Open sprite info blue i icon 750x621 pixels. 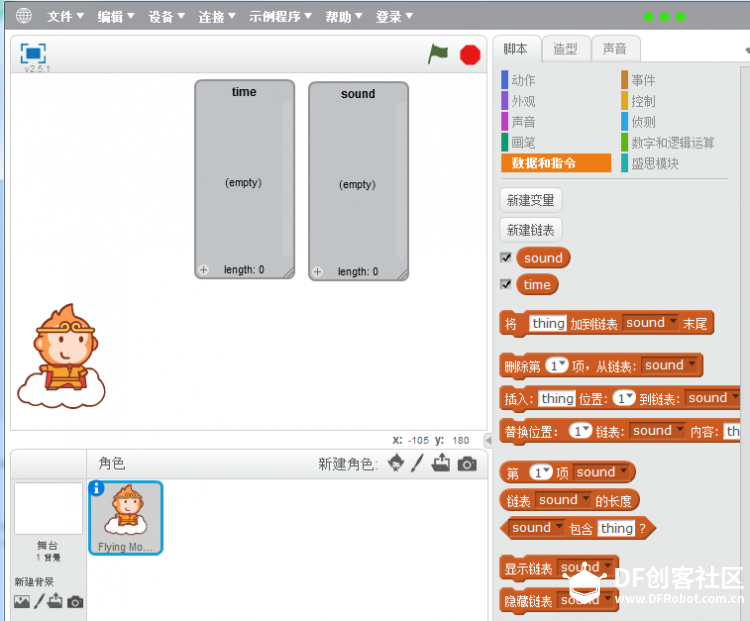click(x=97, y=488)
